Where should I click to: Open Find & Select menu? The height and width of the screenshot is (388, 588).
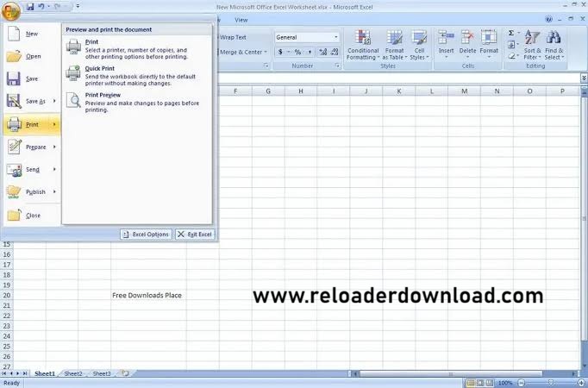(x=554, y=45)
